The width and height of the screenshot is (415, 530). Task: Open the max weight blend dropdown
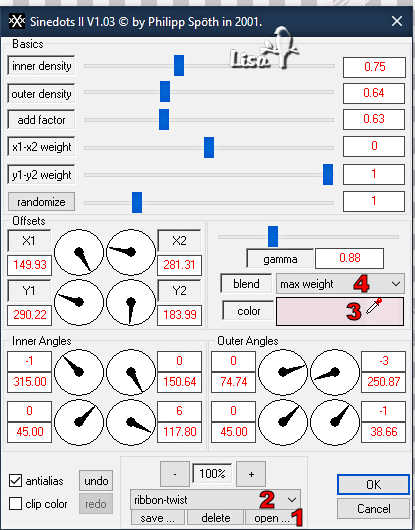340,284
